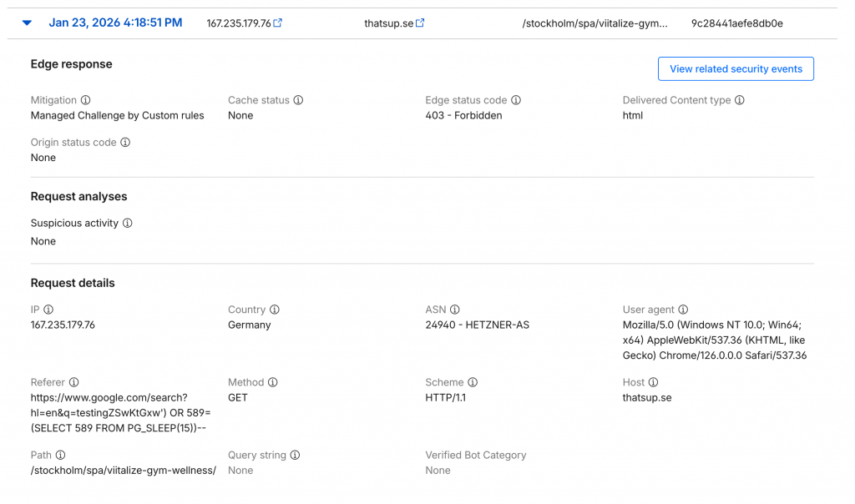Click the thatsup.se host link in header row

pyautogui.click(x=388, y=23)
